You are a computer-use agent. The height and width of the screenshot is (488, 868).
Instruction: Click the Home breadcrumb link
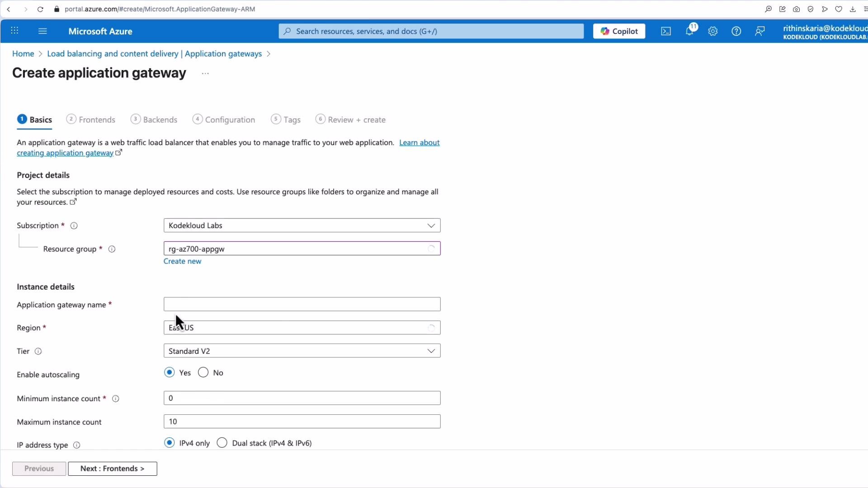(23, 54)
